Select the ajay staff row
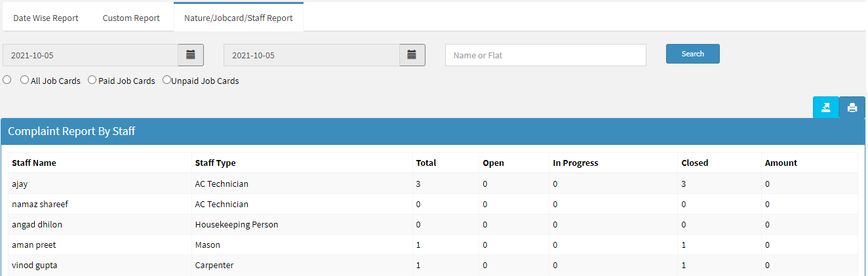This screenshot has height=276, width=868. coord(20,184)
